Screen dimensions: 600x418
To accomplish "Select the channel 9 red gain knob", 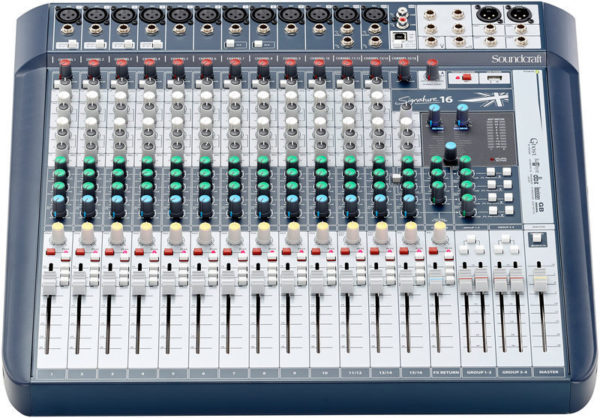I will (x=291, y=69).
